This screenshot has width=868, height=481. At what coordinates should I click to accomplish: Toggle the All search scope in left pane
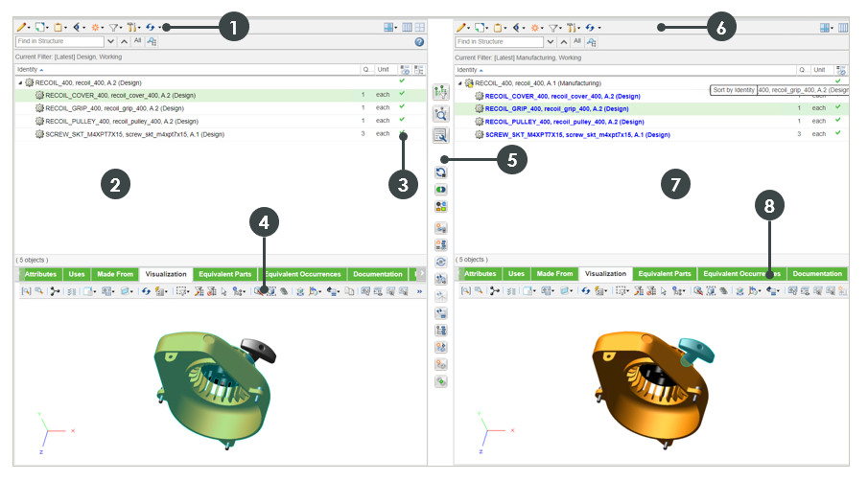click(x=138, y=41)
